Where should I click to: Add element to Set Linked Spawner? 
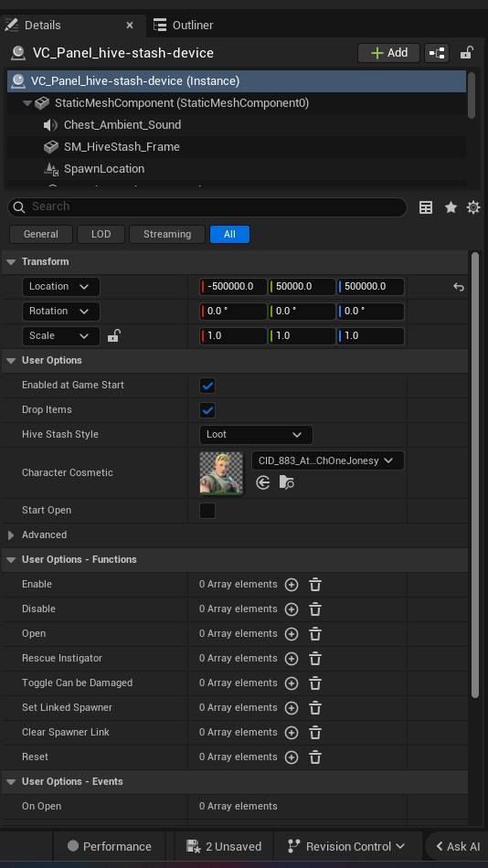click(x=292, y=708)
